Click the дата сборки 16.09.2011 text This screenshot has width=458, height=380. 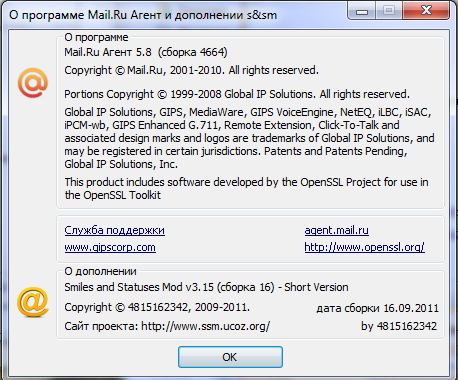click(377, 308)
